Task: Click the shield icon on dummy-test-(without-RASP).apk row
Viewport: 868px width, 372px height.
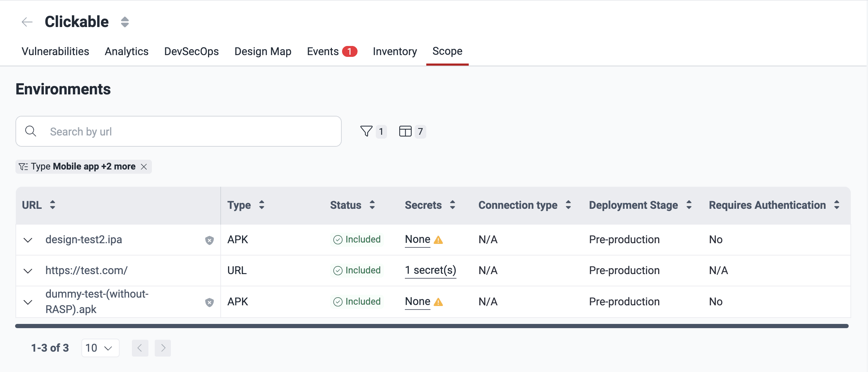Action: 209,302
